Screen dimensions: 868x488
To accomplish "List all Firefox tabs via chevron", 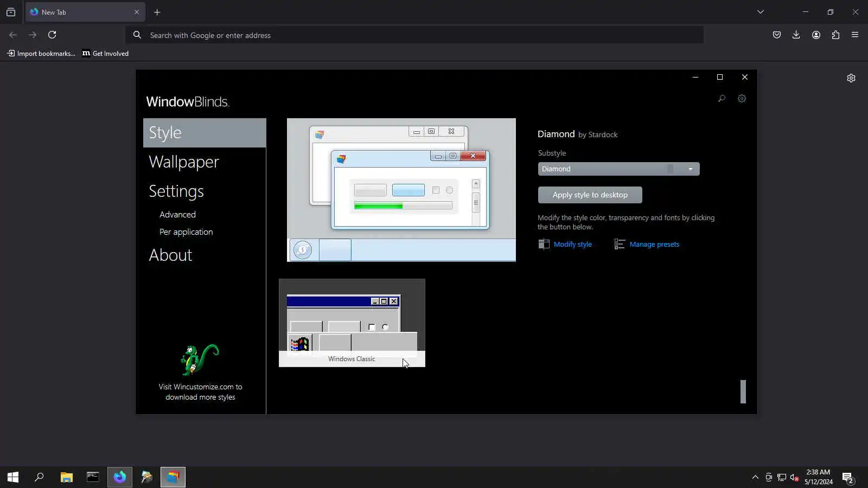I will click(x=761, y=12).
